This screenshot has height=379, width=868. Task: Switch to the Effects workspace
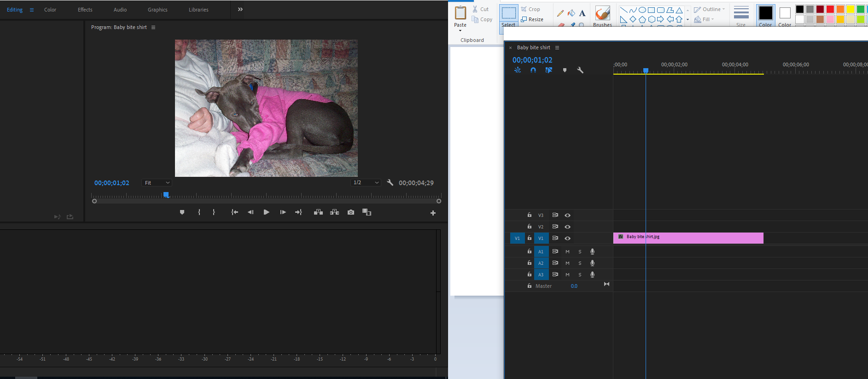[x=85, y=10]
